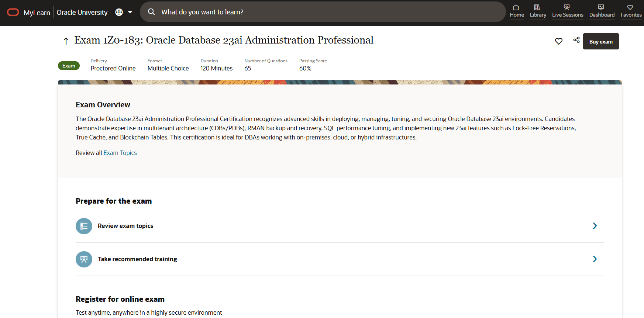Open the Review exam topics row

click(340, 226)
